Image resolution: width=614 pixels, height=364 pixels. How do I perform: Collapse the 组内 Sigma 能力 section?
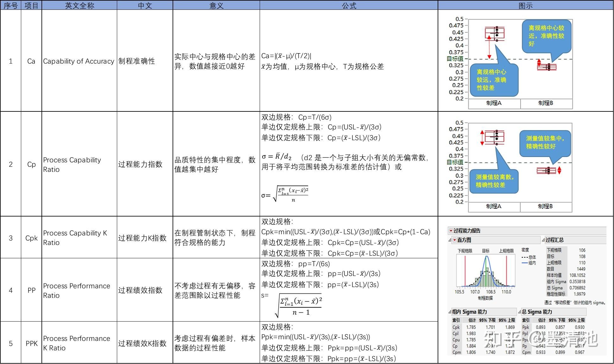click(449, 312)
